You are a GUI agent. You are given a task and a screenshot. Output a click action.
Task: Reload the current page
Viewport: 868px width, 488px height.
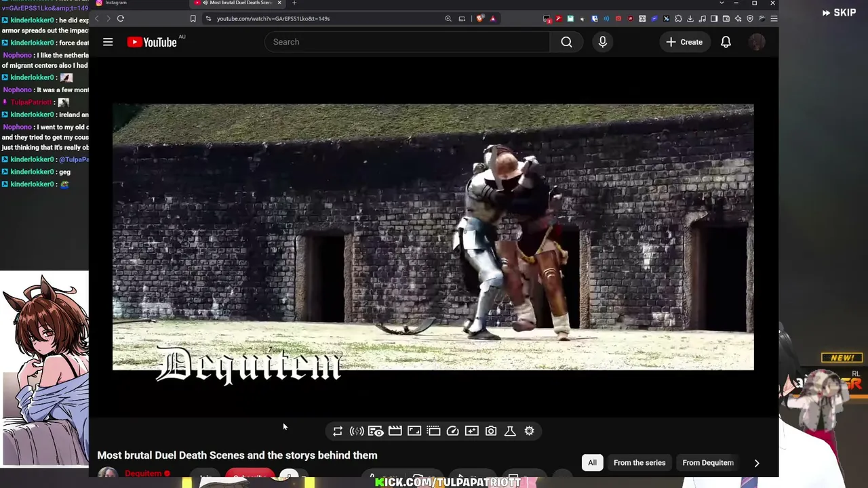[121, 18]
